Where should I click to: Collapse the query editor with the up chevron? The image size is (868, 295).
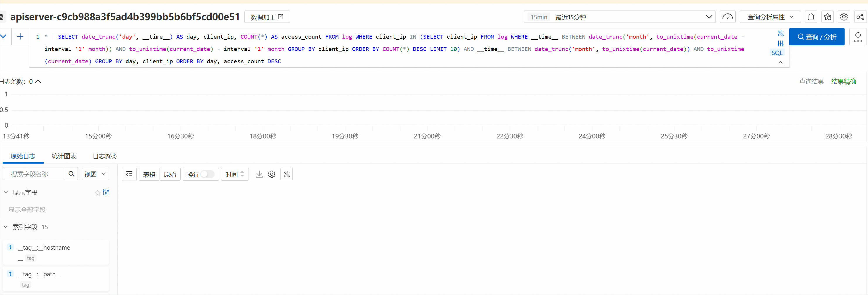(780, 62)
